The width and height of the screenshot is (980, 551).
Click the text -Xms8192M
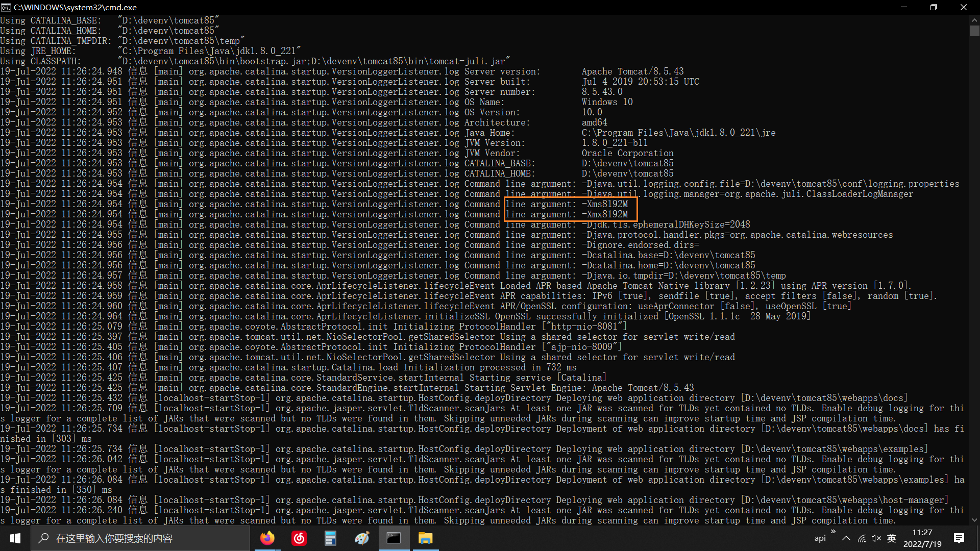pos(605,204)
